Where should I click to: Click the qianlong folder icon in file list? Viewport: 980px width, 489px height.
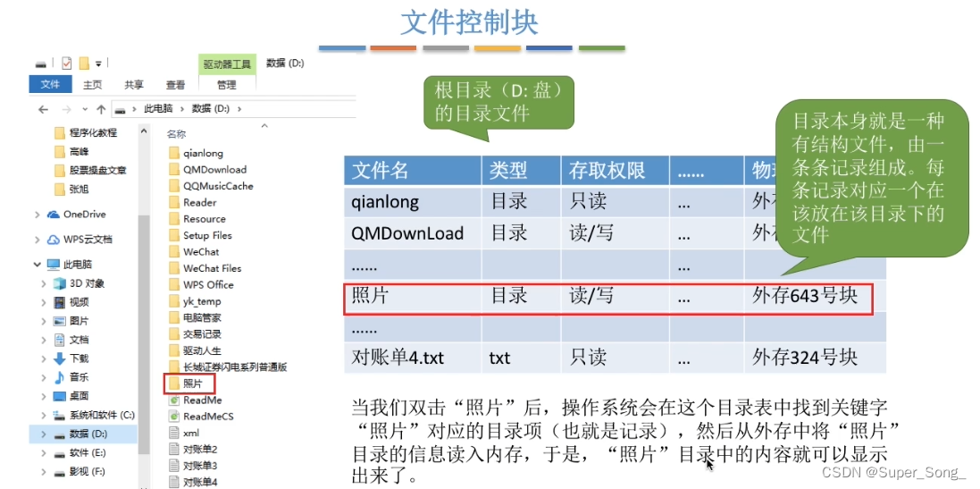coord(173,153)
